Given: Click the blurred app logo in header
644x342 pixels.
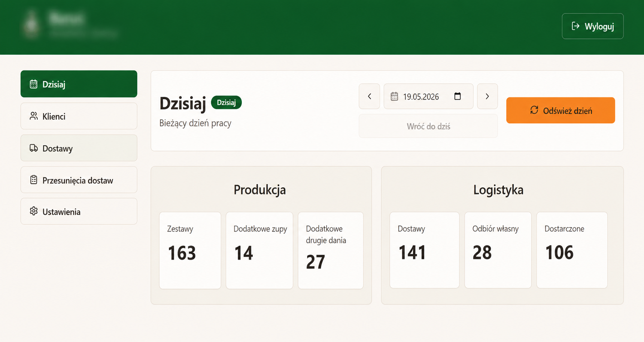Looking at the screenshot, I should click(x=31, y=25).
